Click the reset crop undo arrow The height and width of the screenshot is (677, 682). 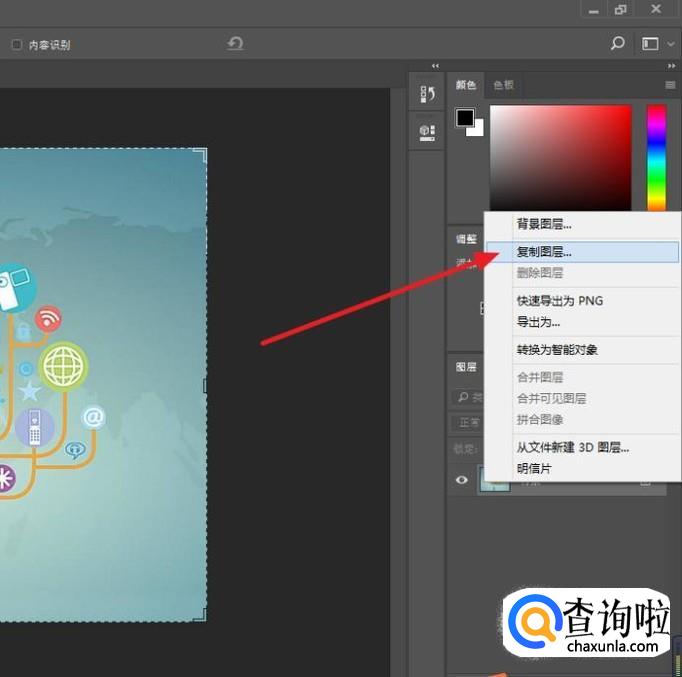235,44
